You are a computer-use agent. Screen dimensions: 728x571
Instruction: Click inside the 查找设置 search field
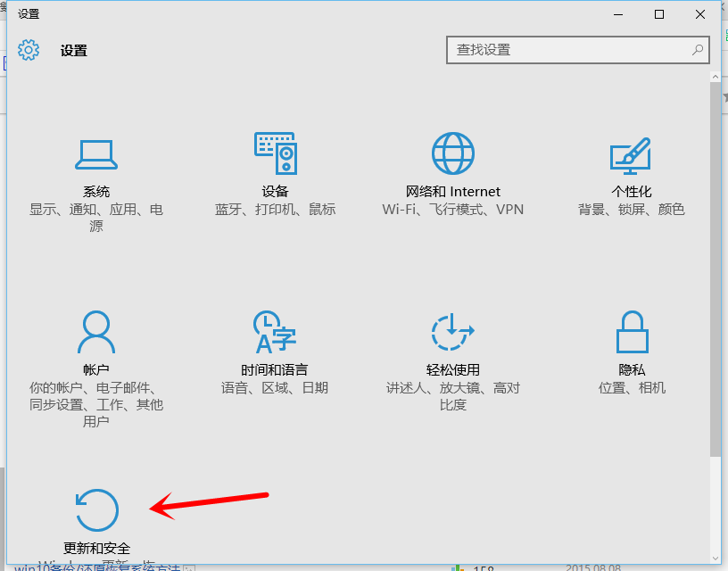(553, 50)
